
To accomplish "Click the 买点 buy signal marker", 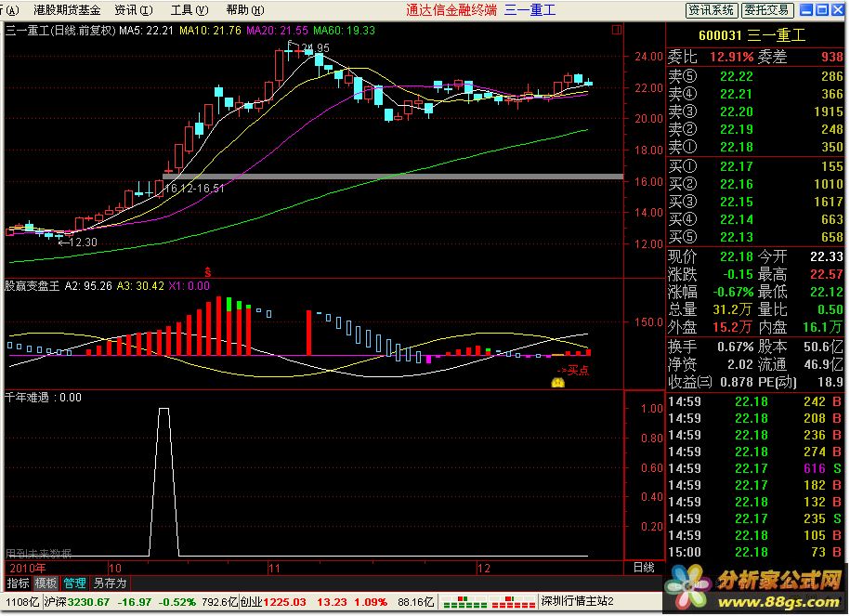I will tap(573, 371).
